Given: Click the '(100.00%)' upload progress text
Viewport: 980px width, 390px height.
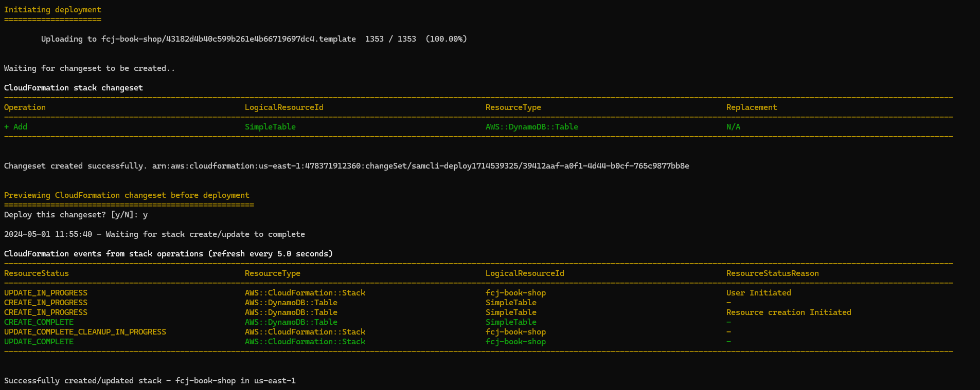Looking at the screenshot, I should coord(446,39).
